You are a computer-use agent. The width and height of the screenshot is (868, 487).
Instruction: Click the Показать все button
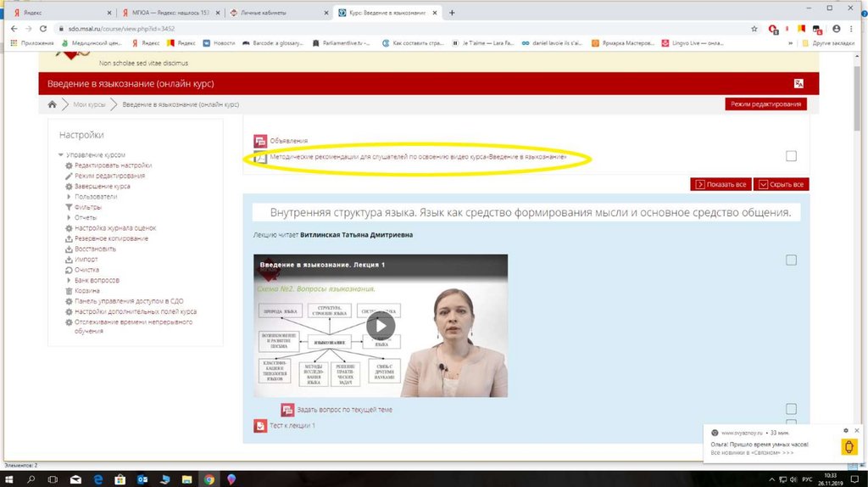click(720, 184)
